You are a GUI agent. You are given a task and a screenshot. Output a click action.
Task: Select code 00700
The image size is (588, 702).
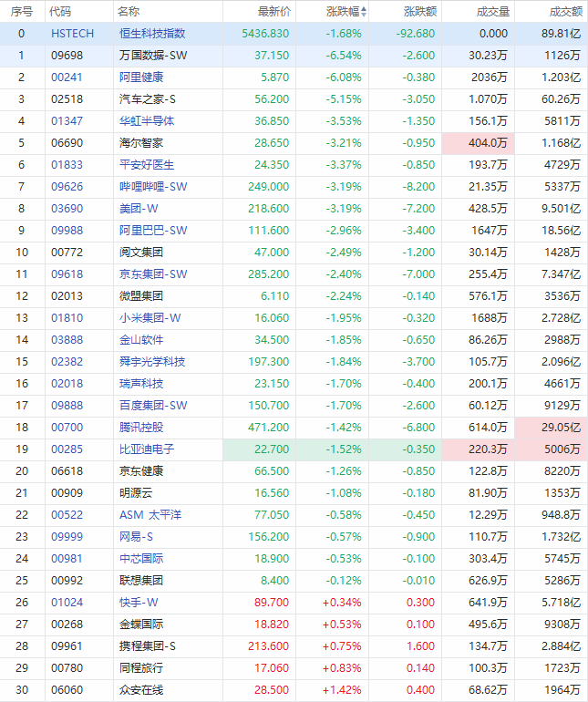click(x=67, y=428)
